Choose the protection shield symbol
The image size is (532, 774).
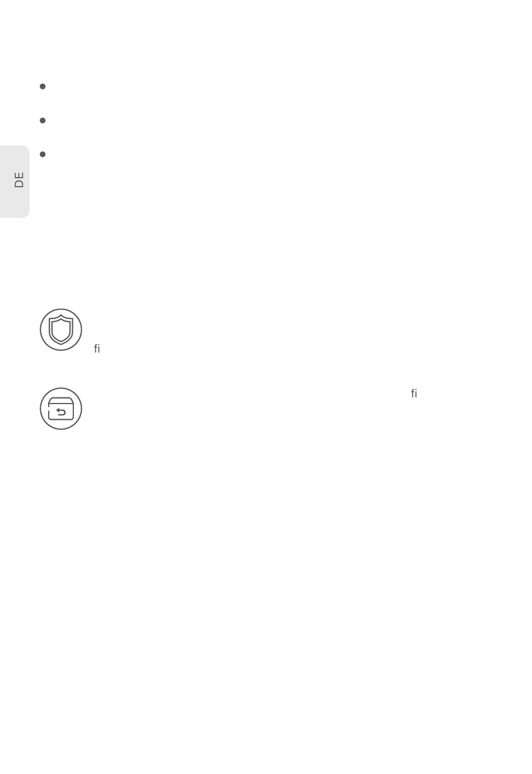(61, 330)
